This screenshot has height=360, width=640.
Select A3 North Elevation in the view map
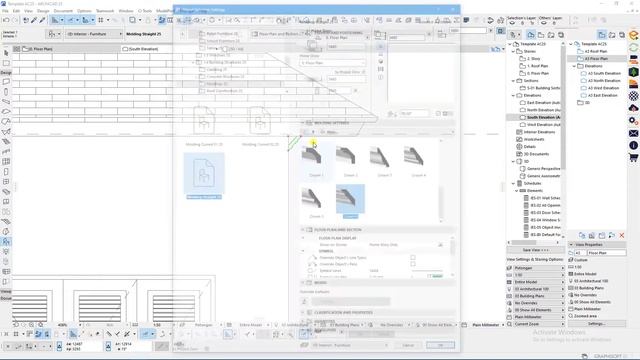coord(601,81)
